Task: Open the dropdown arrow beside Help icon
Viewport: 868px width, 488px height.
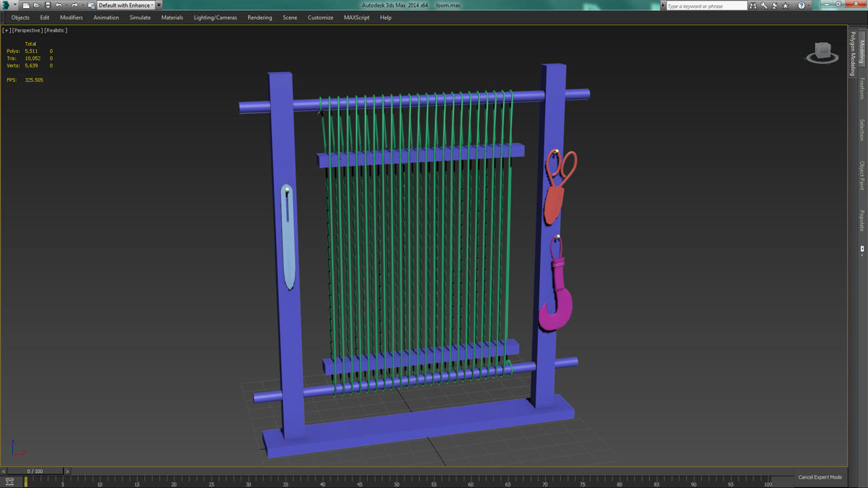Action: (809, 5)
